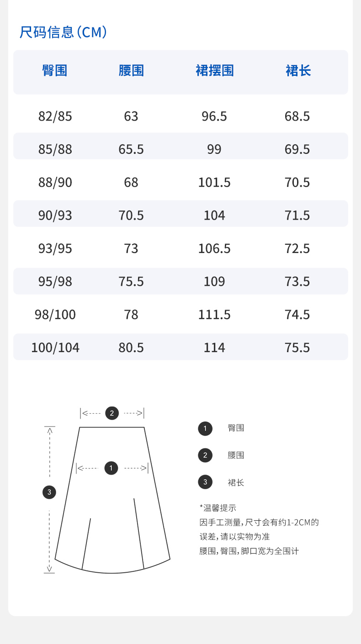Pick the 88/90 hip size cell

(x=55, y=183)
